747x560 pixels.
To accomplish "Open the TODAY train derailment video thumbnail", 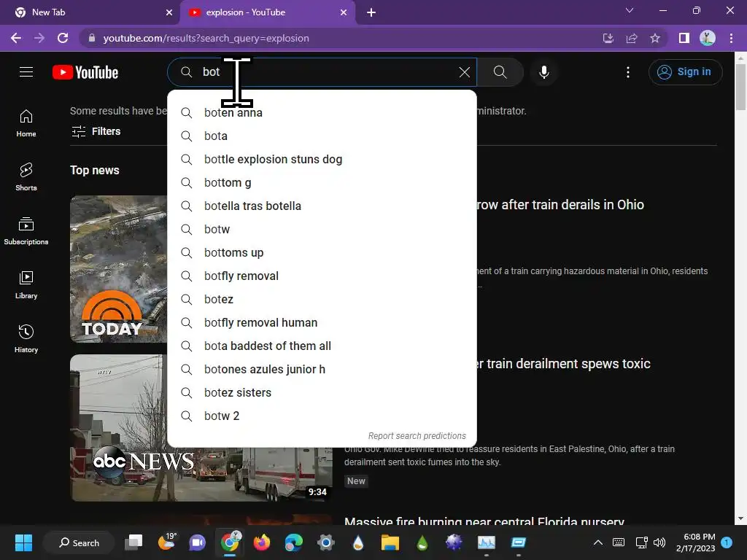I will tap(119, 269).
